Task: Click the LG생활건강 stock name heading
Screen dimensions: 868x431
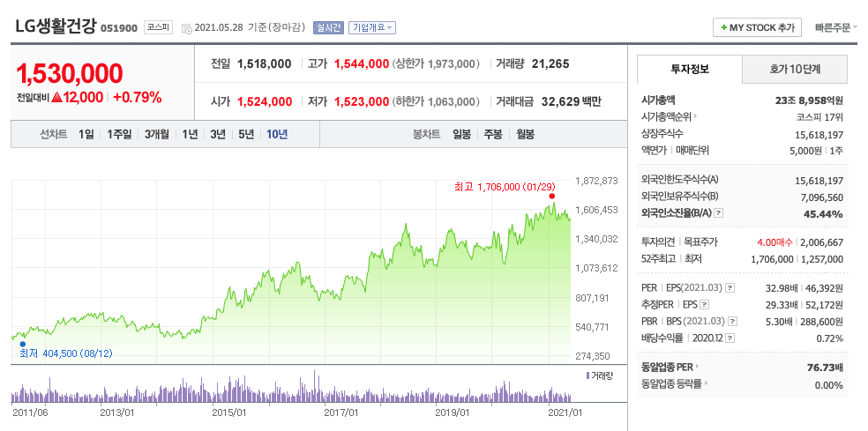Action: coord(56,26)
